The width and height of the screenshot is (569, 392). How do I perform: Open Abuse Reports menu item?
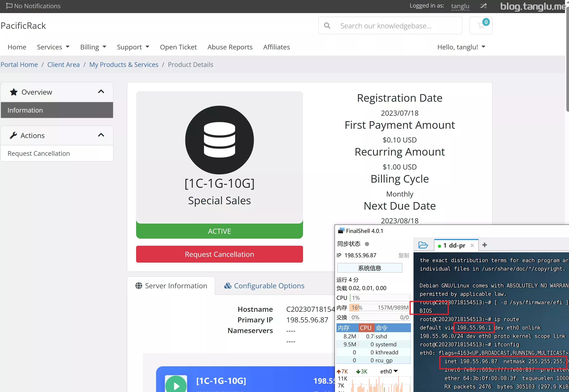[230, 47]
